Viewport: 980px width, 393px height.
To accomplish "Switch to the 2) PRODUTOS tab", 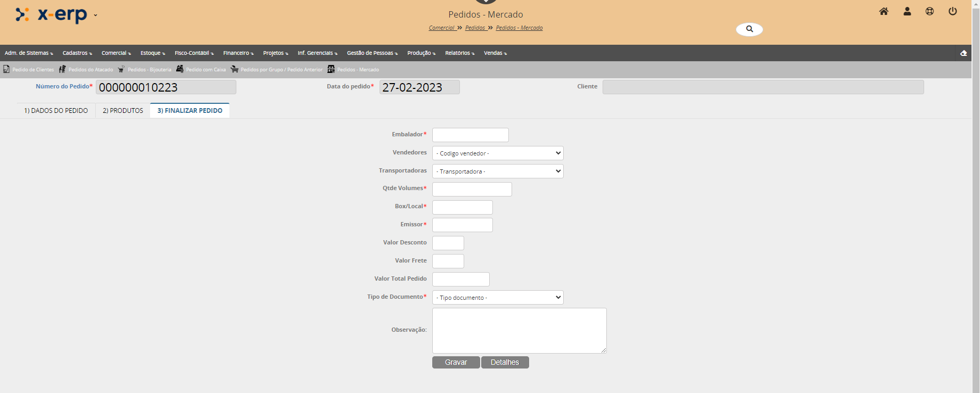I will pos(123,111).
